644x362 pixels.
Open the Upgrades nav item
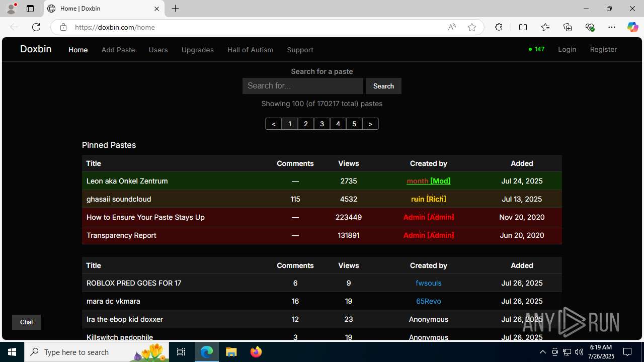tap(198, 50)
